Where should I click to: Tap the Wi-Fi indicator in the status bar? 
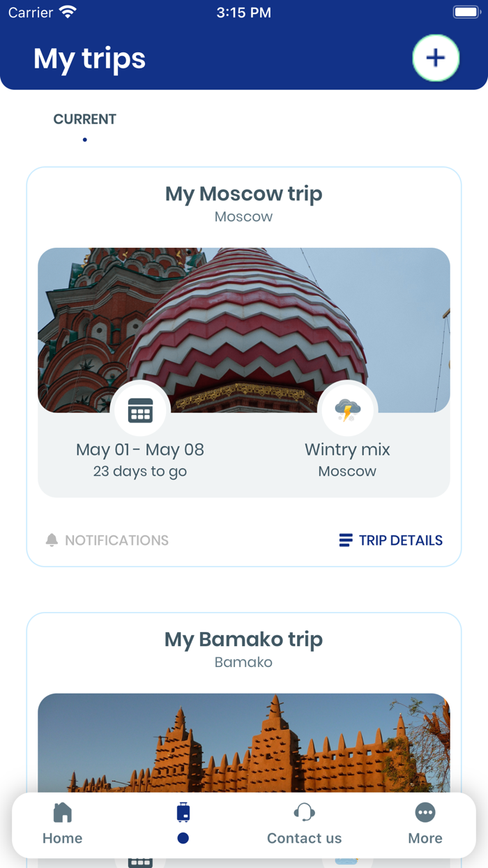pyautogui.click(x=66, y=11)
